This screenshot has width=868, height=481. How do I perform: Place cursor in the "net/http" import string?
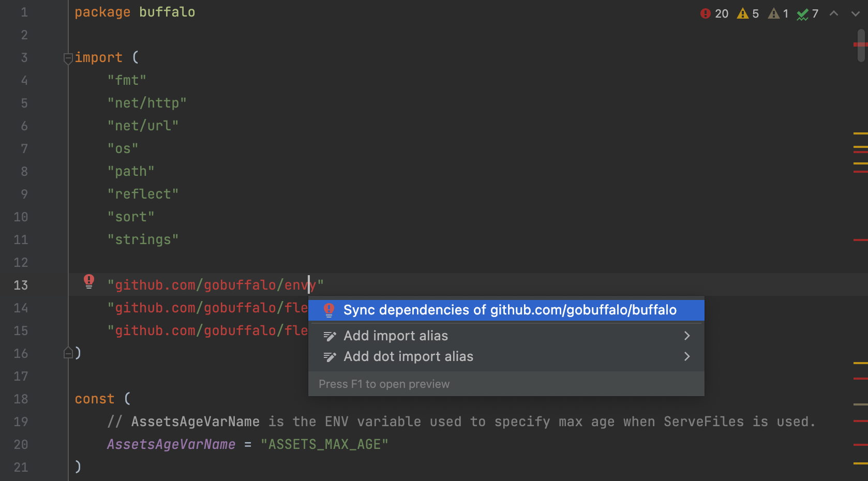147,103
